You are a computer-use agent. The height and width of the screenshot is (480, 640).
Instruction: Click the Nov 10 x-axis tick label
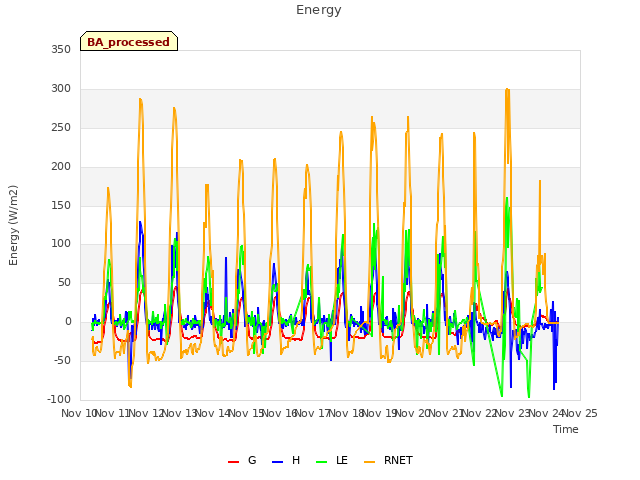pyautogui.click(x=78, y=413)
